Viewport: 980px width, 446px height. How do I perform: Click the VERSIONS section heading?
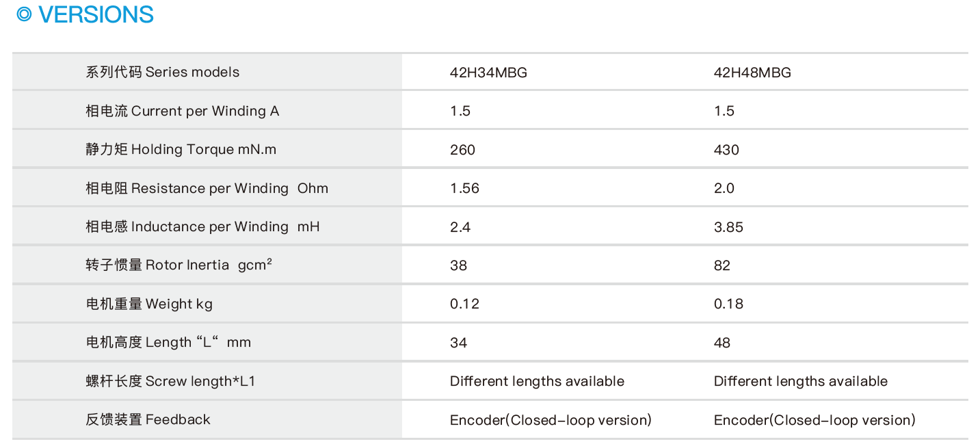coord(96,14)
